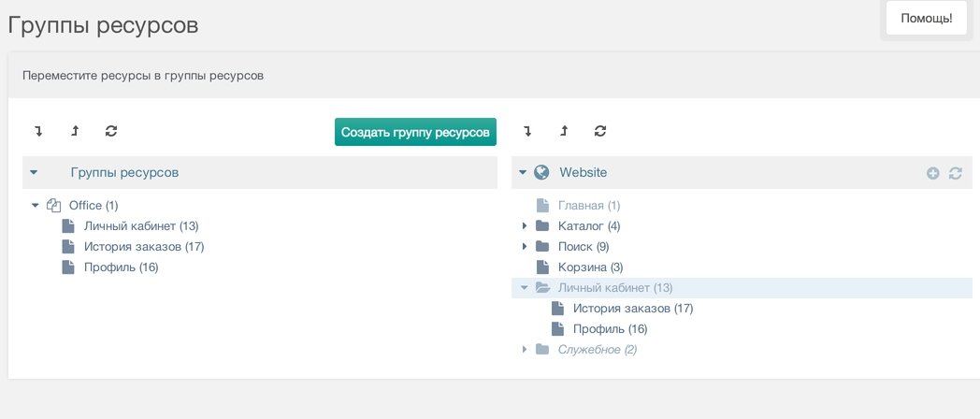Collapse all in the Website tree toolbar
This screenshot has height=419, width=980.
[564, 131]
